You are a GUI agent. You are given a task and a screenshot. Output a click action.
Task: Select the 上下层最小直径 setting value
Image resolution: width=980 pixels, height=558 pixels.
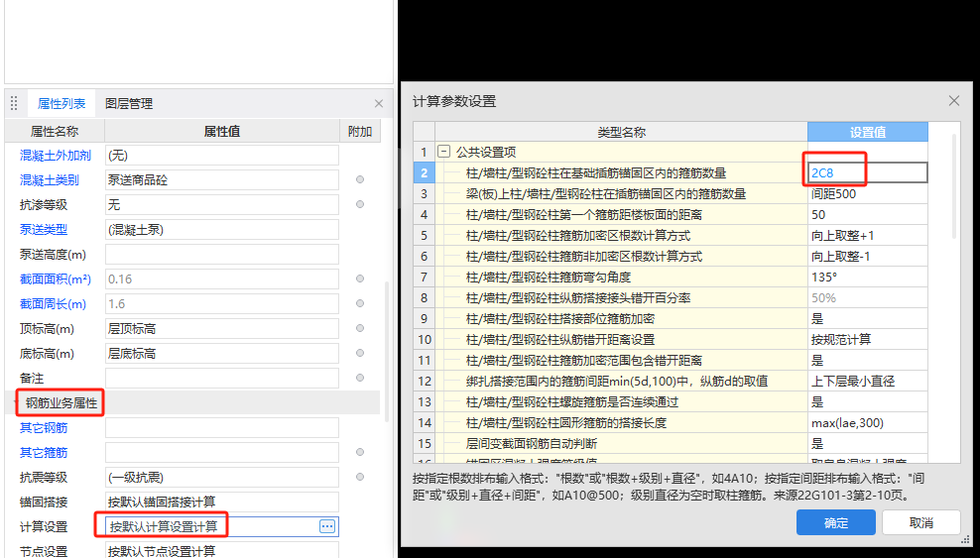(868, 381)
